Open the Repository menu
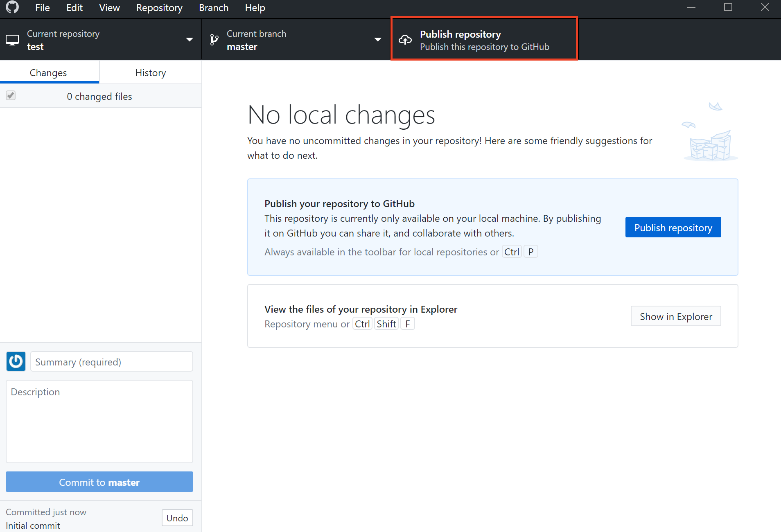 click(x=159, y=8)
